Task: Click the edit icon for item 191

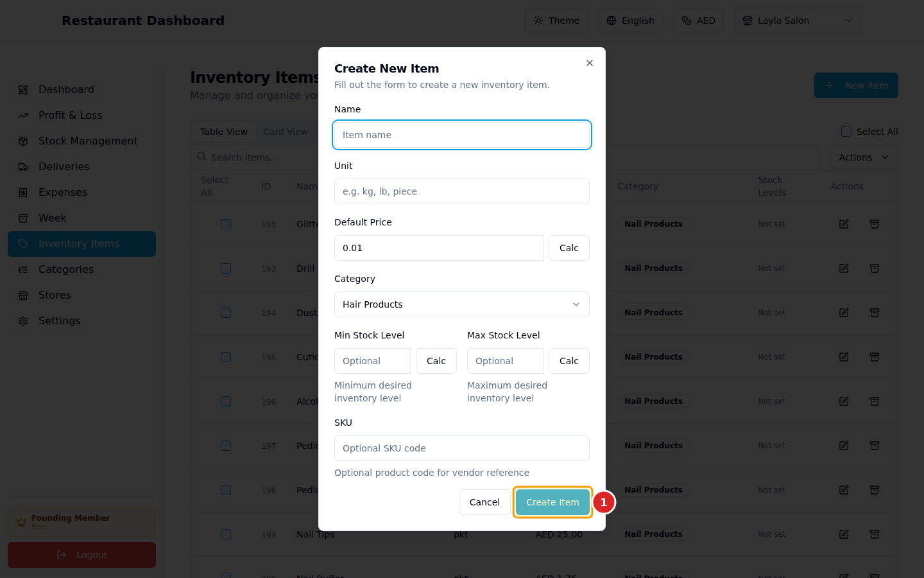Action: (844, 224)
